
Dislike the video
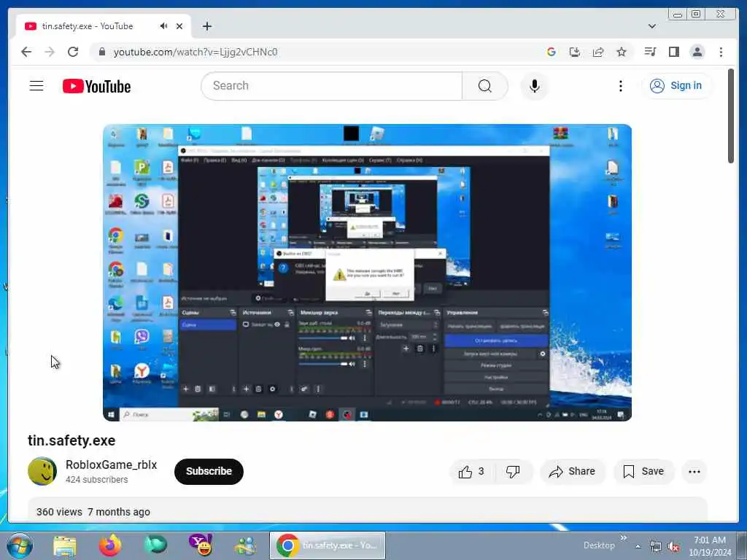pos(513,472)
